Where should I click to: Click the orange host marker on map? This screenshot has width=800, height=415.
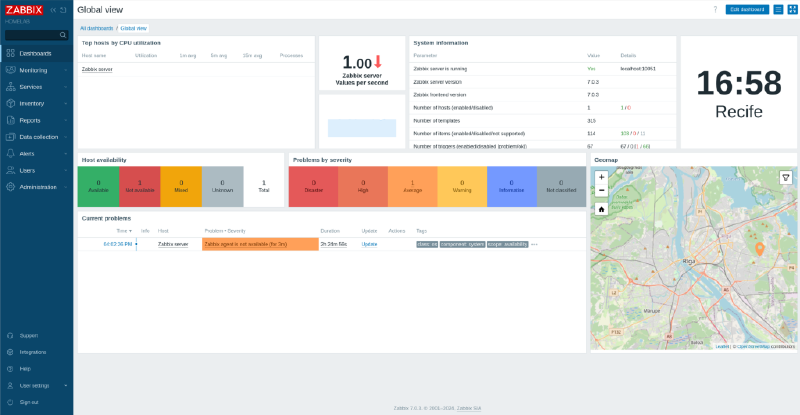pyautogui.click(x=759, y=248)
